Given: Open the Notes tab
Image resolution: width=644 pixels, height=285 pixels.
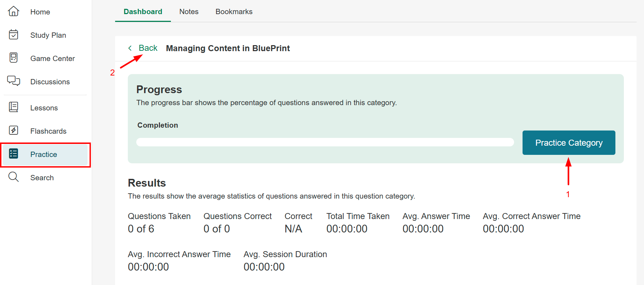Looking at the screenshot, I should 189,12.
